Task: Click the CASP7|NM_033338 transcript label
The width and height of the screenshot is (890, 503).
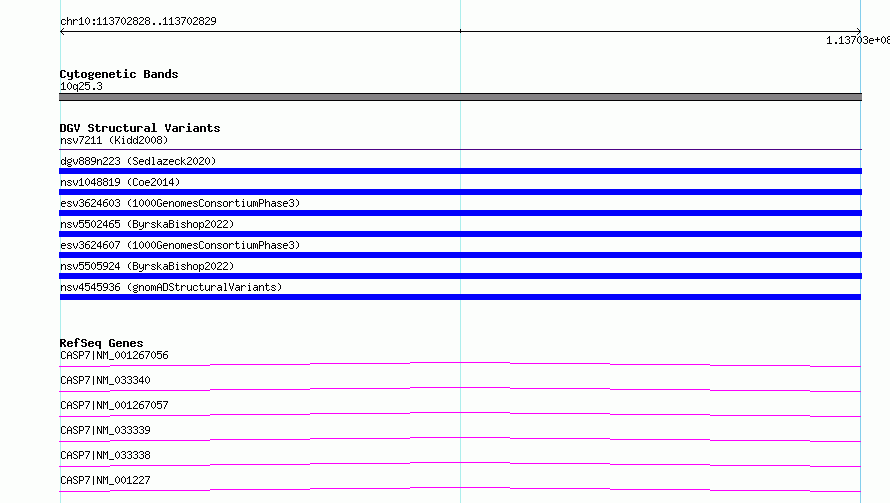Action: pos(105,455)
